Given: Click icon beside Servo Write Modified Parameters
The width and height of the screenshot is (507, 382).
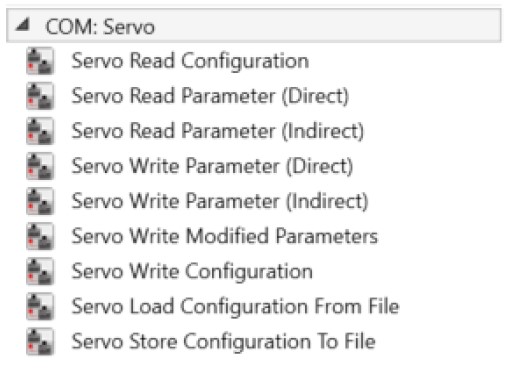Looking at the screenshot, I should click(x=40, y=236).
